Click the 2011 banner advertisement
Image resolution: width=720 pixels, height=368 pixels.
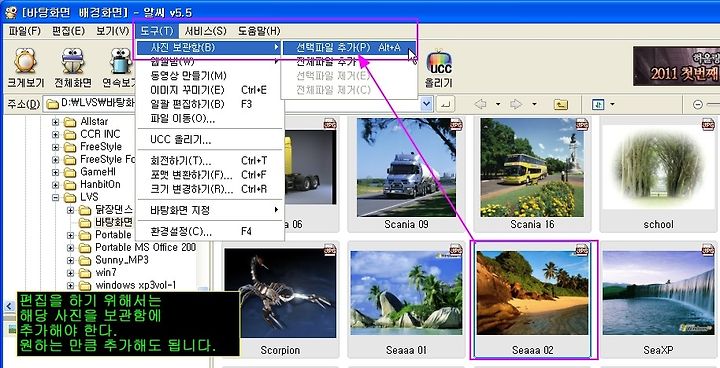676,66
